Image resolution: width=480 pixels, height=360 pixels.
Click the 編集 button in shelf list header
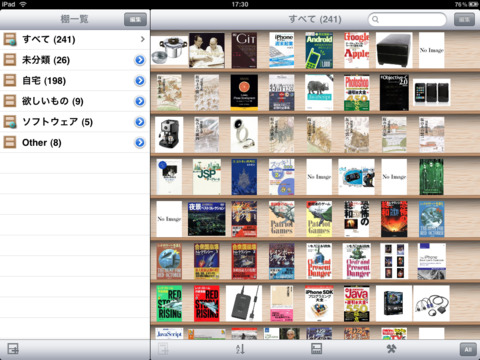point(135,19)
